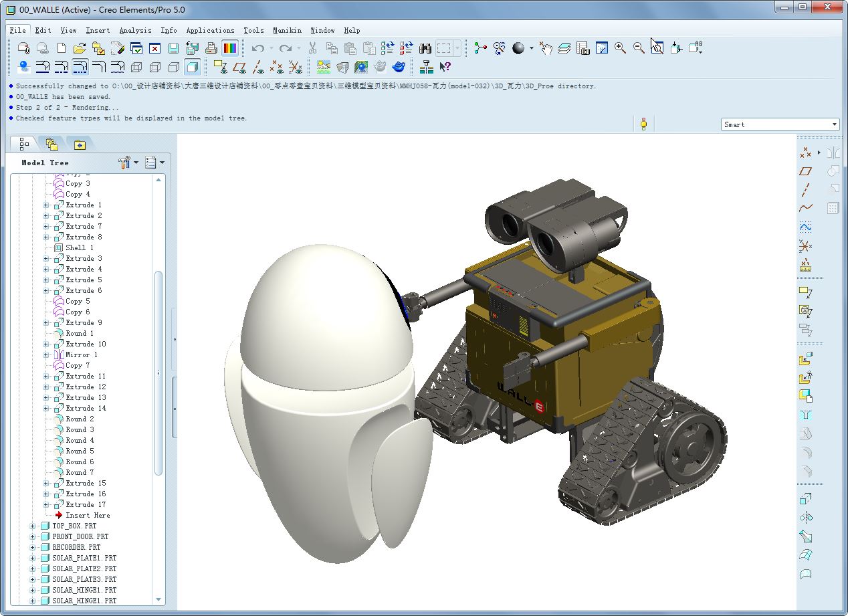
Task: Open the Tools menu
Action: click(254, 30)
